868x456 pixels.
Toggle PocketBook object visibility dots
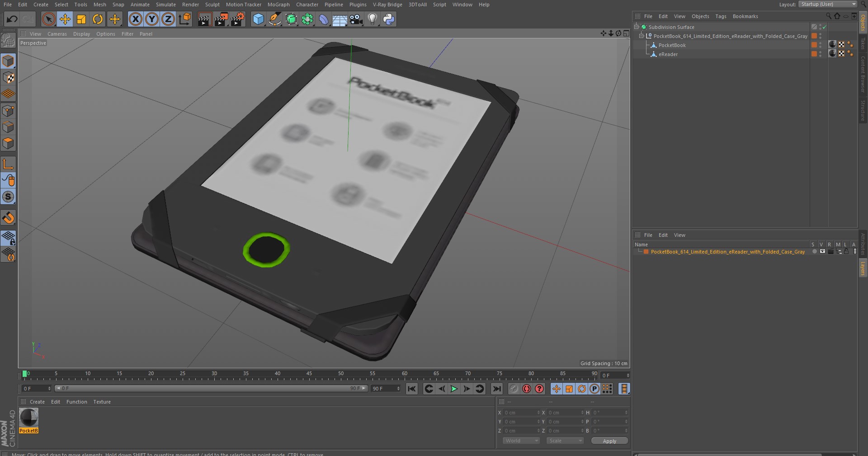[x=821, y=45]
